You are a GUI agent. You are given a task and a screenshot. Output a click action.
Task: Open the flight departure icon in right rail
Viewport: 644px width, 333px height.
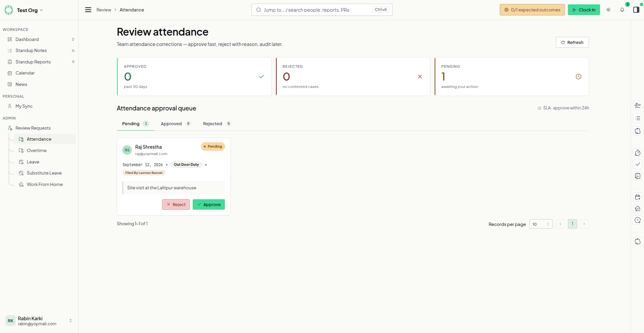click(638, 105)
